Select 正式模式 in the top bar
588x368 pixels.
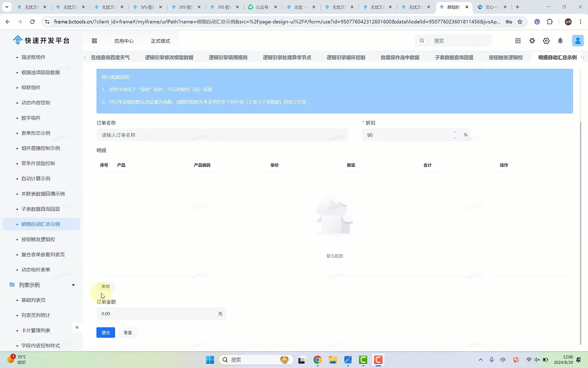(x=161, y=41)
